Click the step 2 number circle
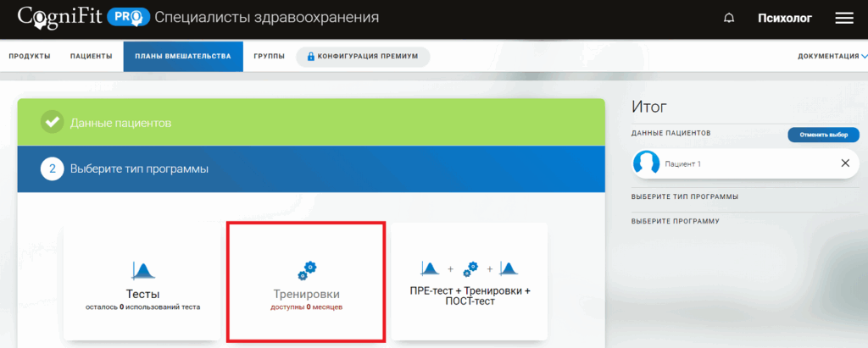The width and height of the screenshot is (868, 348). coord(53,168)
